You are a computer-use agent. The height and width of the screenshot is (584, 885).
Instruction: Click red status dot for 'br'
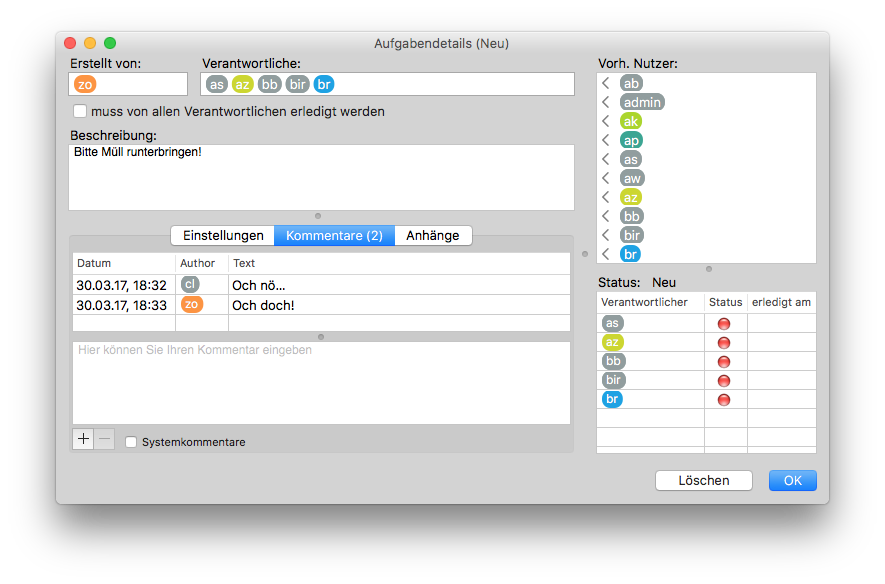(x=724, y=400)
